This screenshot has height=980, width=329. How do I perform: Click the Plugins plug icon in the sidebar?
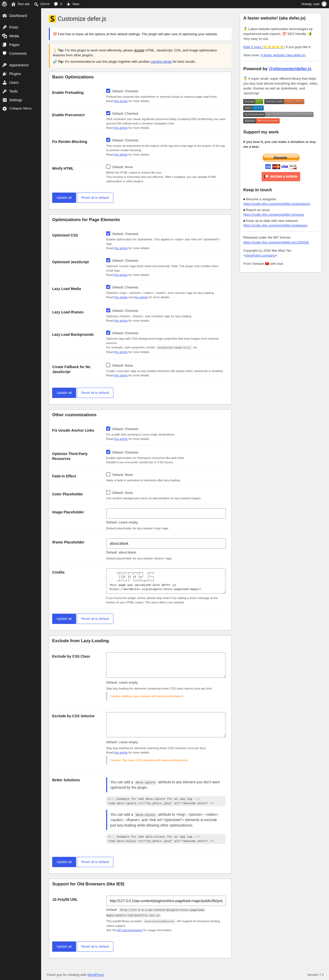click(5, 74)
